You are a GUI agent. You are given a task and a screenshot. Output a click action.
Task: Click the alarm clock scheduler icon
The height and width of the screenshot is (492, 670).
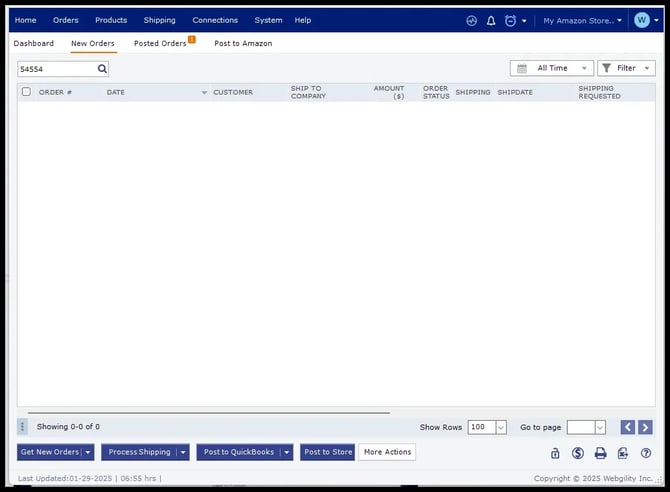[x=510, y=20]
